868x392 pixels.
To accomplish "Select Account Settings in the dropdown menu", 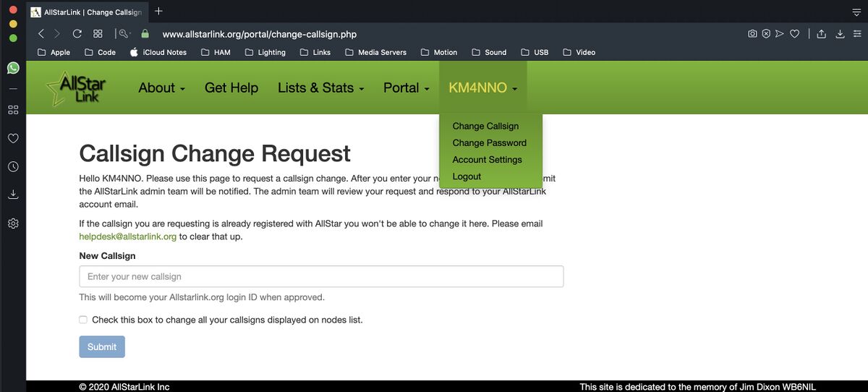I will [487, 160].
